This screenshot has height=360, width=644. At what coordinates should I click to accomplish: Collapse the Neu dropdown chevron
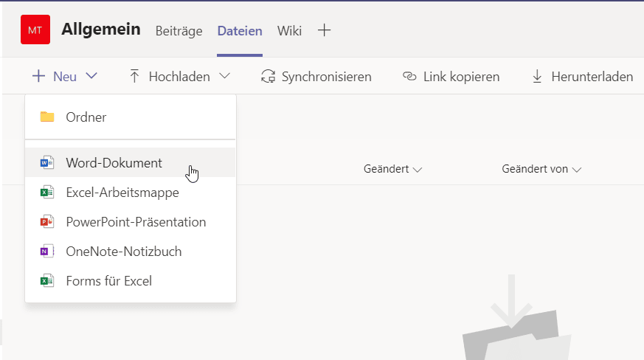[91, 76]
